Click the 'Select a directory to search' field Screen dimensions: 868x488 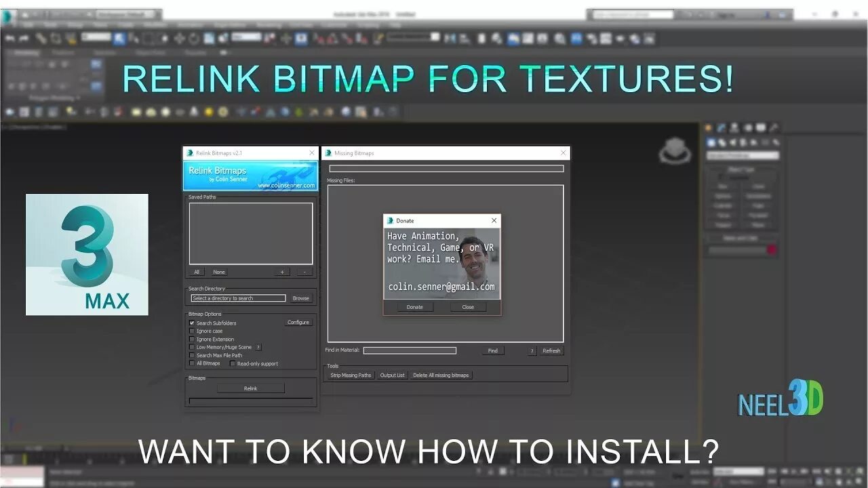coord(238,298)
